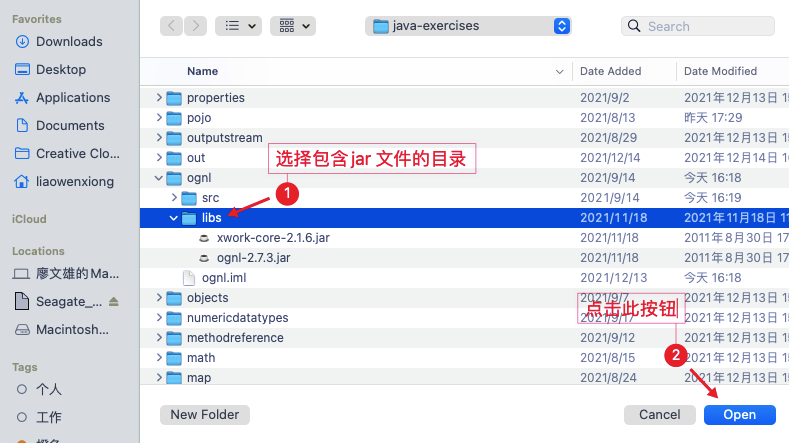789x443 pixels.
Task: Expand the properties folder
Action: click(x=159, y=97)
